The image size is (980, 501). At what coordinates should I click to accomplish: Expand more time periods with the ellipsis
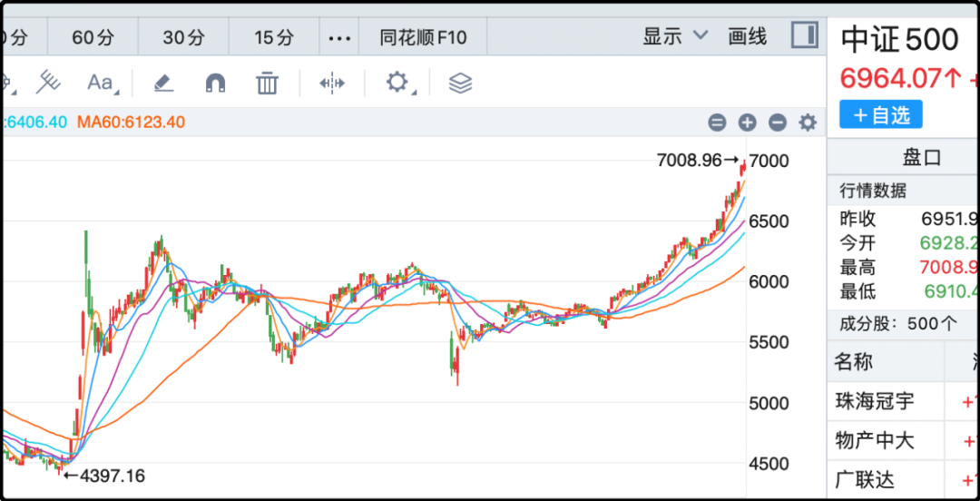[x=338, y=37]
